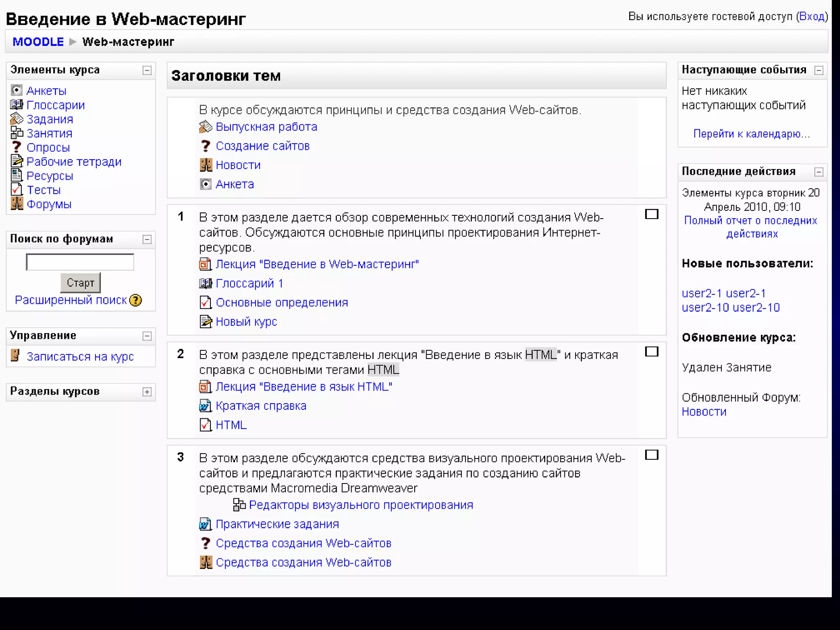840x630 pixels.
Task: Collapse the Элементы курса block
Action: point(147,71)
